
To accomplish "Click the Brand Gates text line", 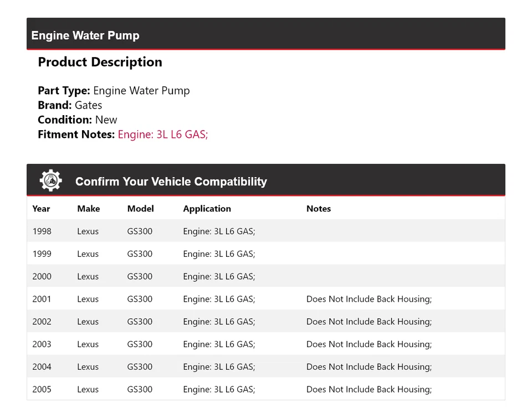I will (70, 105).
